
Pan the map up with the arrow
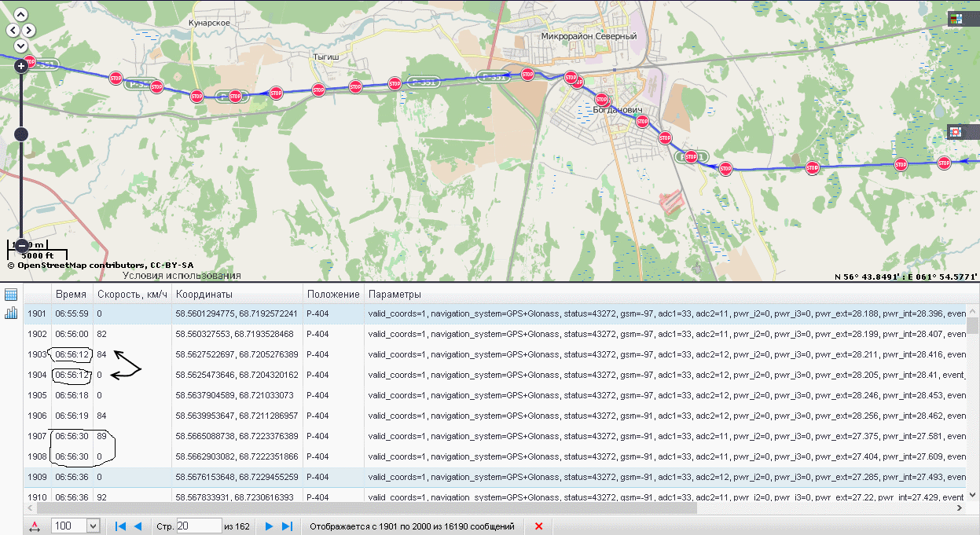[x=21, y=15]
